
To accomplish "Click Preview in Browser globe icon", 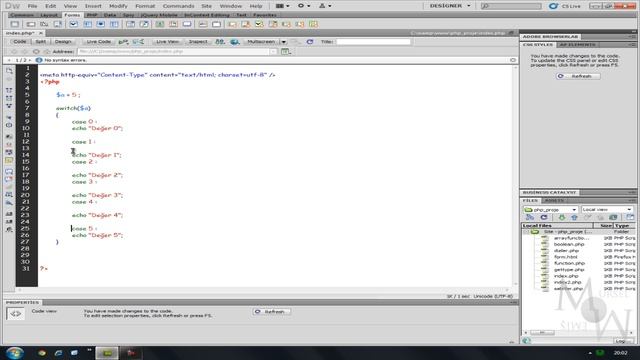I will pos(235,42).
